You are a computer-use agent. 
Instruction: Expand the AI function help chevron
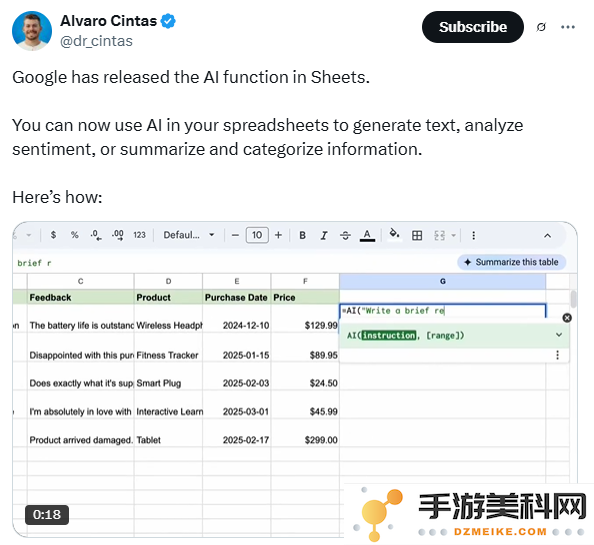click(559, 335)
